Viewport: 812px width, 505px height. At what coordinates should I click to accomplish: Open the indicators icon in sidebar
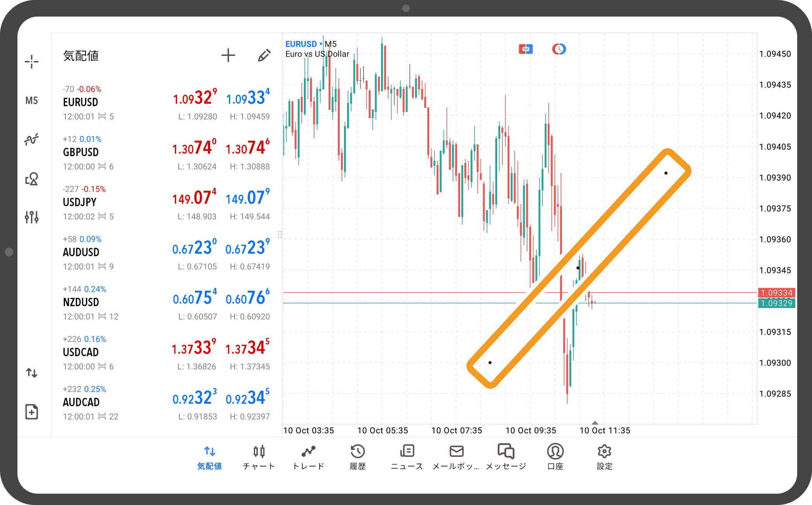point(31,140)
